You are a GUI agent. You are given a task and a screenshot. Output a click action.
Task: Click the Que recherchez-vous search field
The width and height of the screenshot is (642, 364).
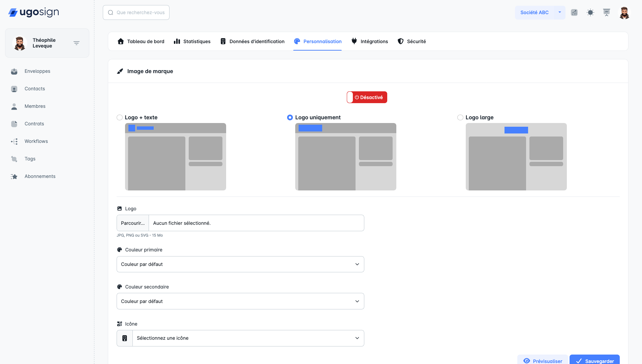[136, 12]
